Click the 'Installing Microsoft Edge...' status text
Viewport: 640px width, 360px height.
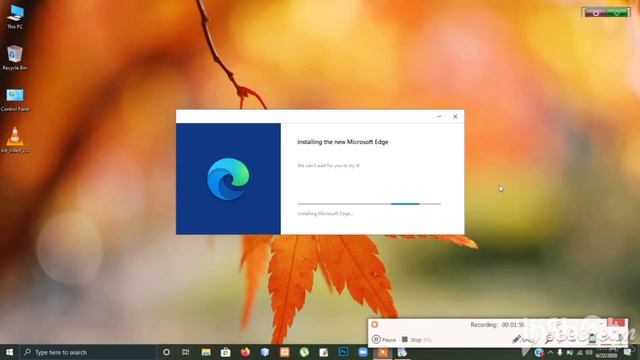[x=325, y=213]
